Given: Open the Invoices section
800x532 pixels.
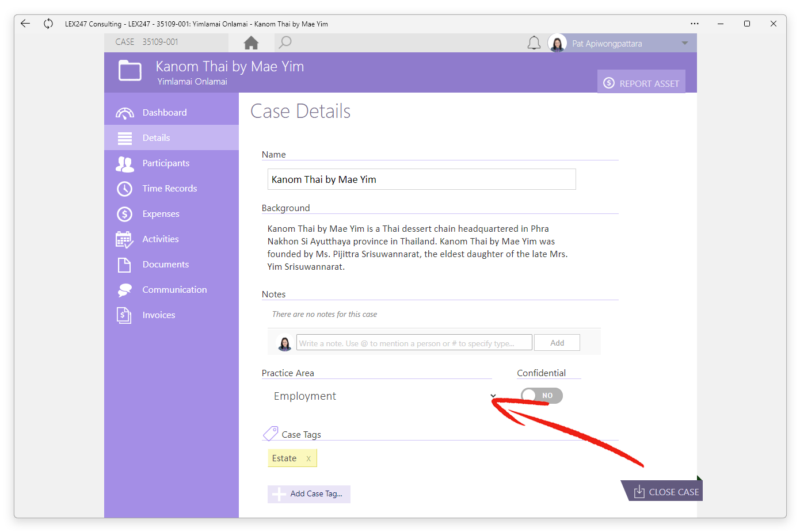Looking at the screenshot, I should 172,315.
